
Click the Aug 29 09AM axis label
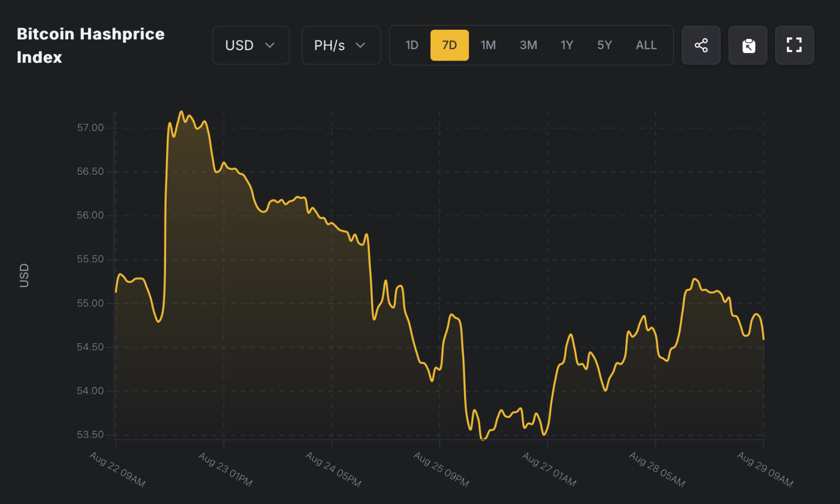click(x=765, y=469)
